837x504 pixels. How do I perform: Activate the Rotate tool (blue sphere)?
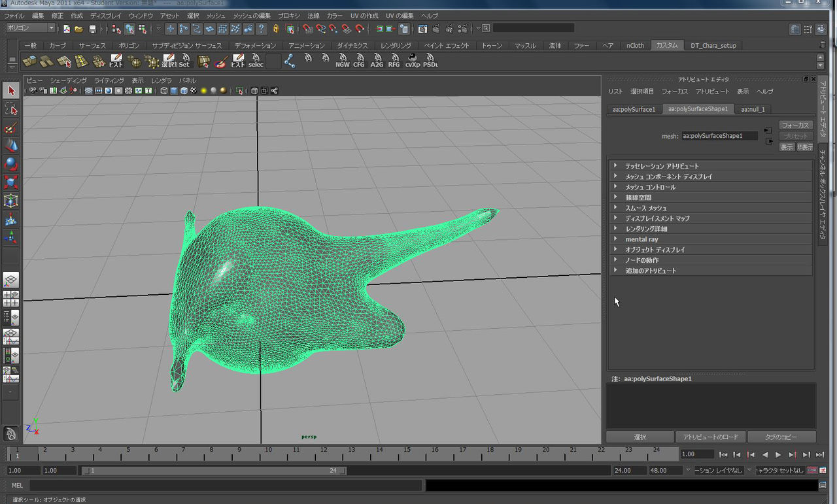tap(11, 163)
